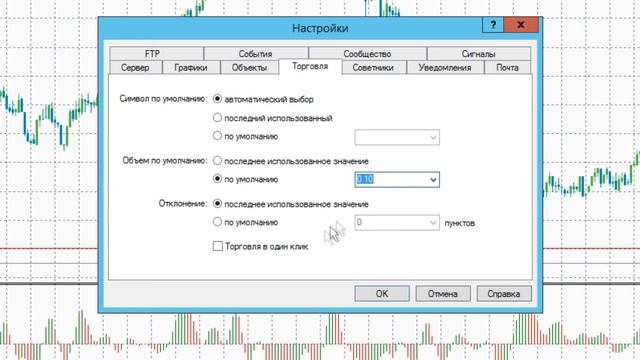Screen dimensions: 640x360
Task: Close the Настройки dialog
Action: pos(521,25)
